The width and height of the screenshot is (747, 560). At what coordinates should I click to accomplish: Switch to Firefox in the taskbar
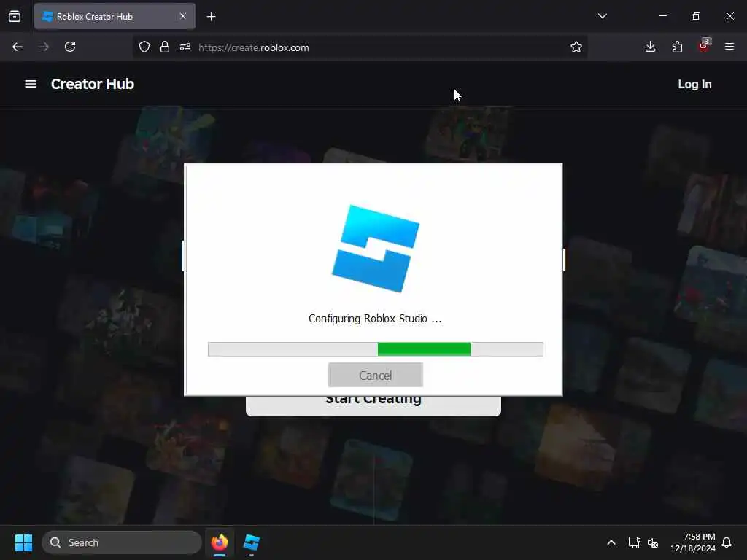point(219,542)
